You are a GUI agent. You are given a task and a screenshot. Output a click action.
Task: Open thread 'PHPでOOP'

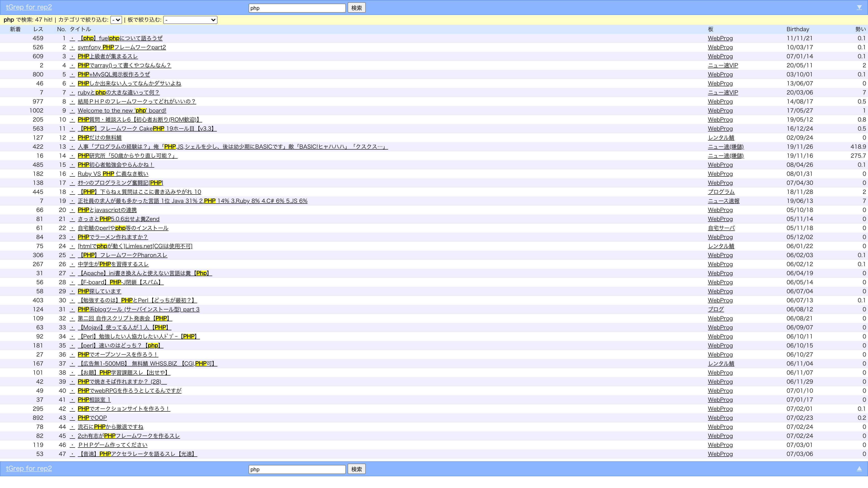92,418
